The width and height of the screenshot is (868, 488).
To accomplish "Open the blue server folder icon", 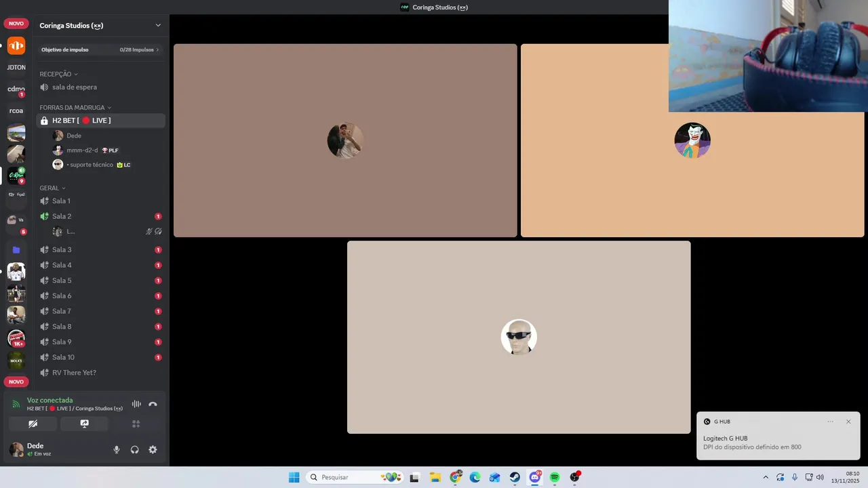I will [x=16, y=250].
